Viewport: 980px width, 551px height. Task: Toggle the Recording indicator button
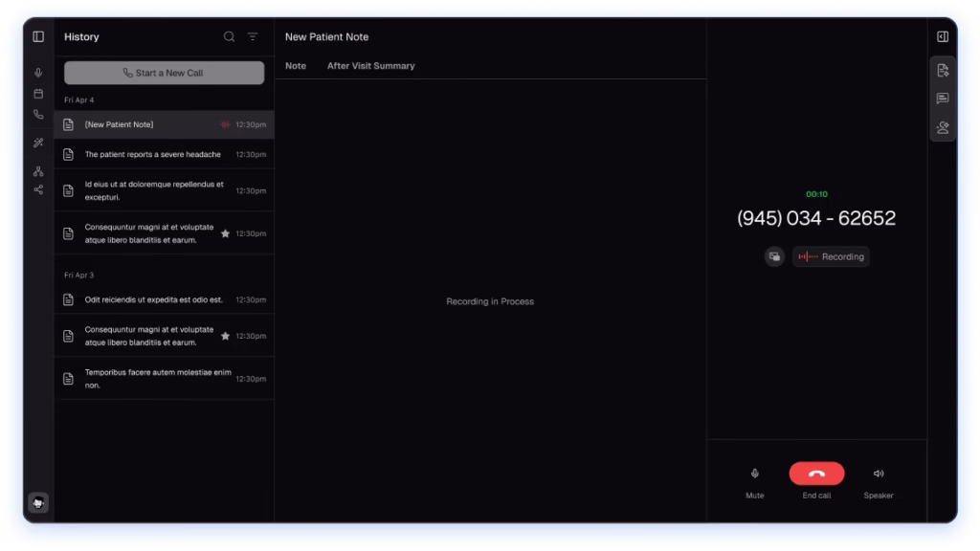click(x=831, y=256)
